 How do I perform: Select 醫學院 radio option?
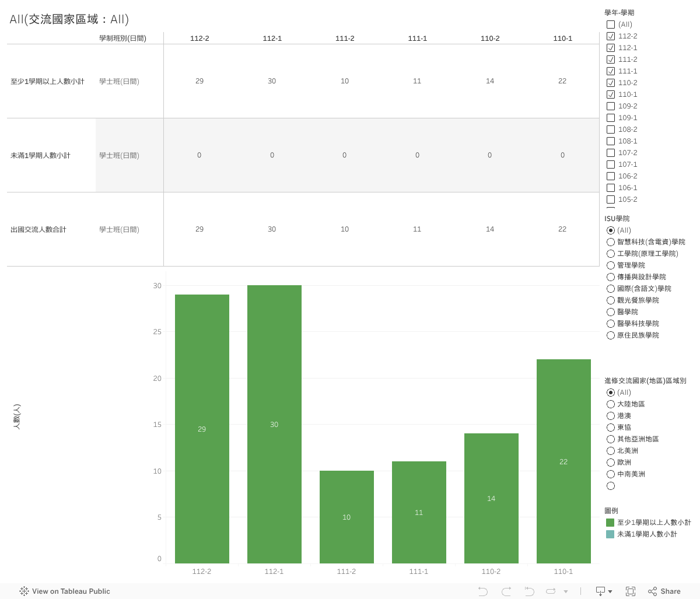[x=611, y=312]
